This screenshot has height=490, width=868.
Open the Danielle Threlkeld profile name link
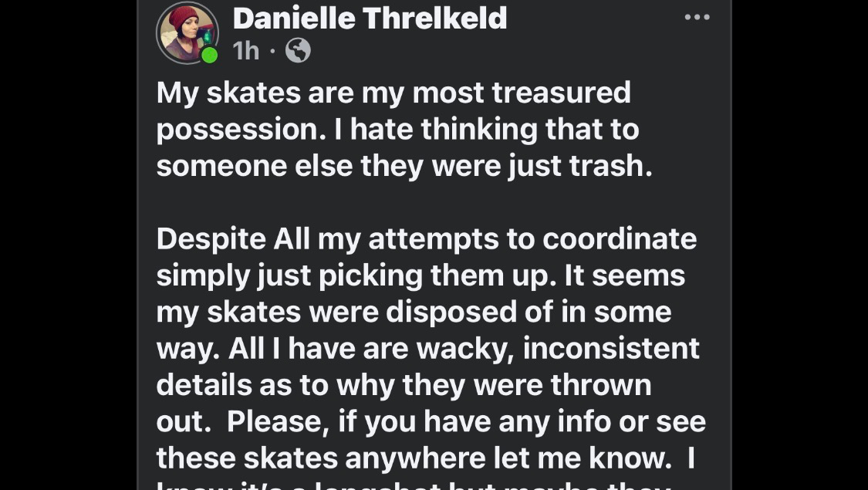point(370,18)
